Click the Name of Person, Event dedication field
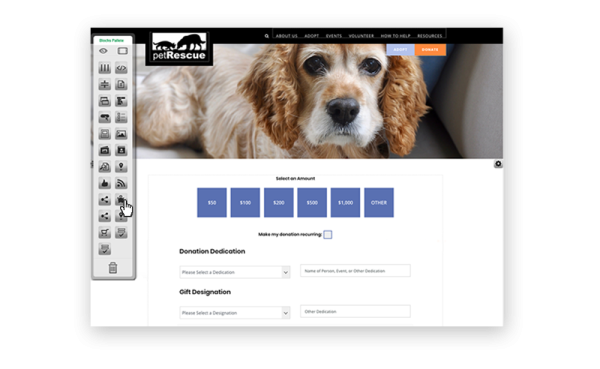This screenshot has width=600, height=369. pos(355,271)
